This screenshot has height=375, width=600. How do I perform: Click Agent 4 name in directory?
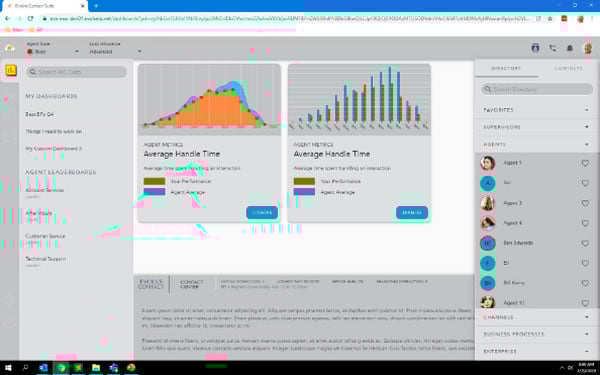pyautogui.click(x=512, y=223)
